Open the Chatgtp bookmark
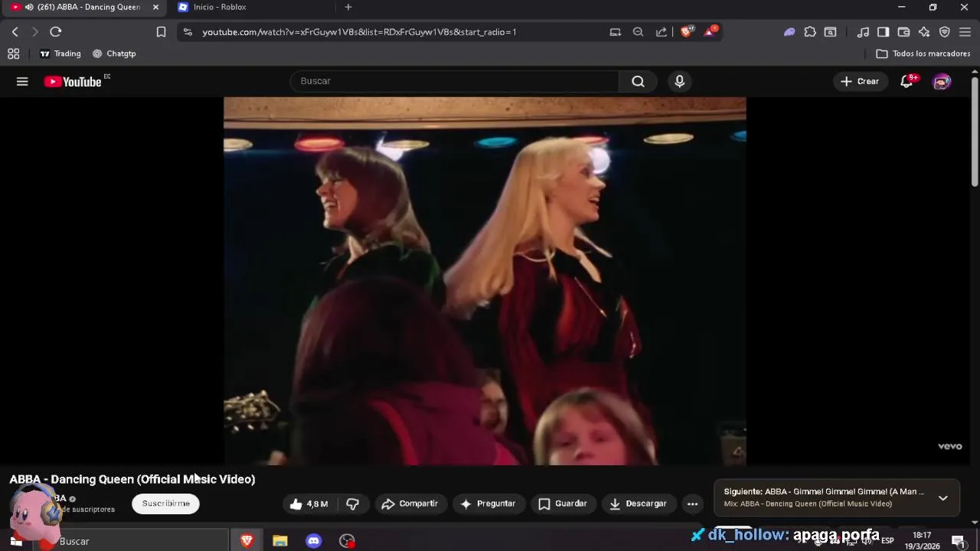The height and width of the screenshot is (551, 980). click(114, 54)
